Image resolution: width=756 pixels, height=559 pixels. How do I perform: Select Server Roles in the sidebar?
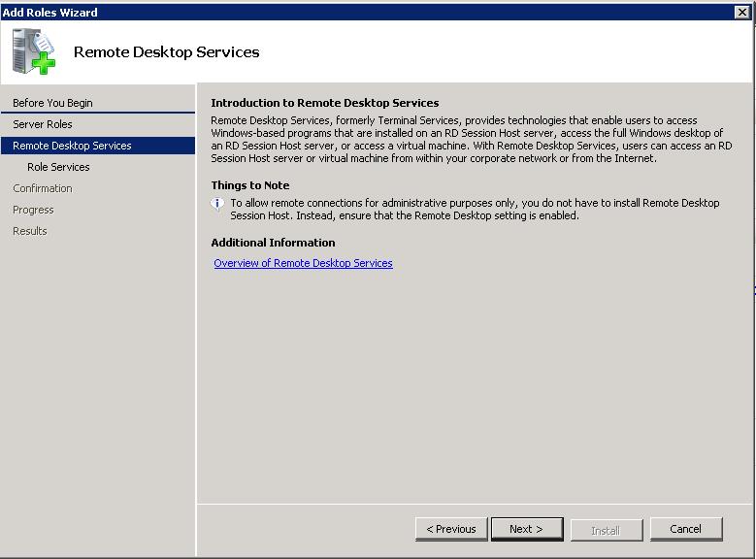click(x=43, y=124)
